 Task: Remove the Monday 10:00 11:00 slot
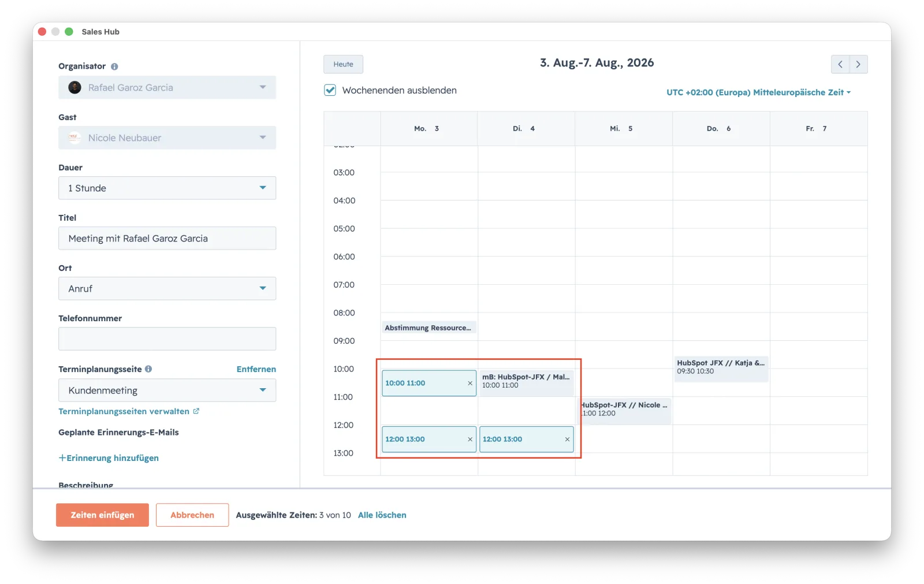coord(470,383)
